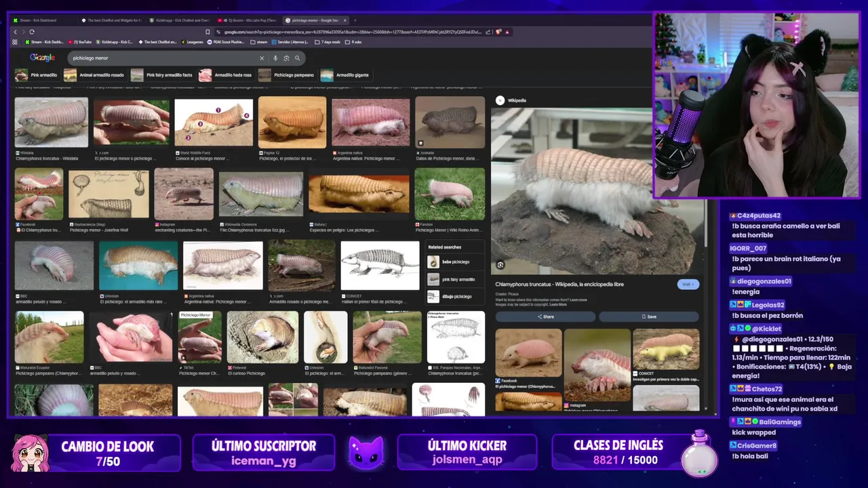The height and width of the screenshot is (488, 868).
Task: Open the Pagina 12 image result
Action: (x=292, y=122)
